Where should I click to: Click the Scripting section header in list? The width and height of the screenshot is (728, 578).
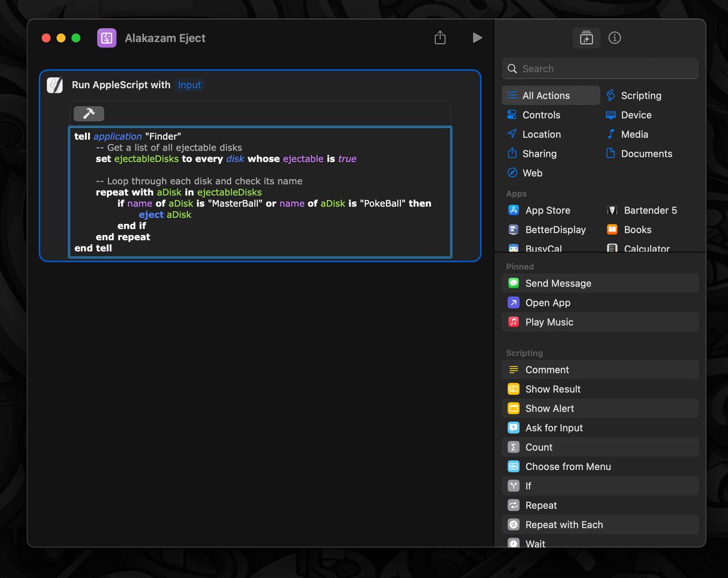click(x=524, y=353)
